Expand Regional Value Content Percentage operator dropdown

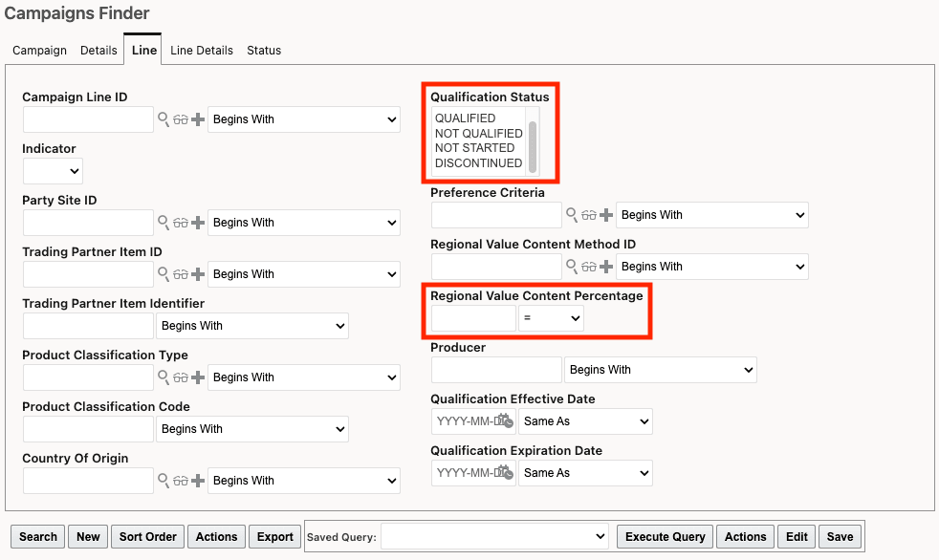click(551, 318)
